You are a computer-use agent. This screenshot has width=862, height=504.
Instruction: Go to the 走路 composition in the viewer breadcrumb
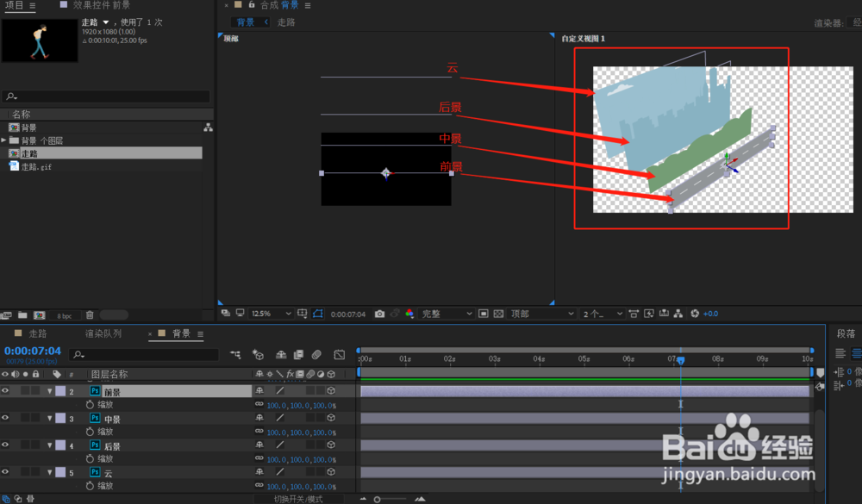(286, 22)
